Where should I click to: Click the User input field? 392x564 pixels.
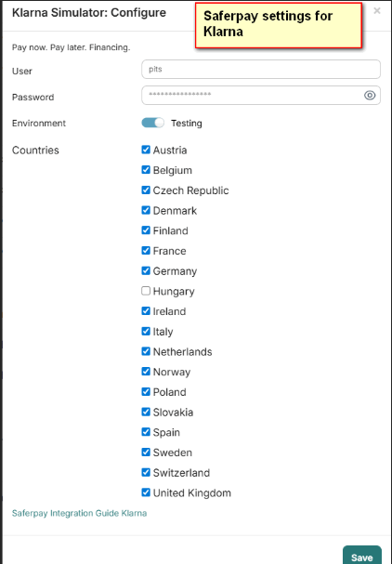(261, 70)
